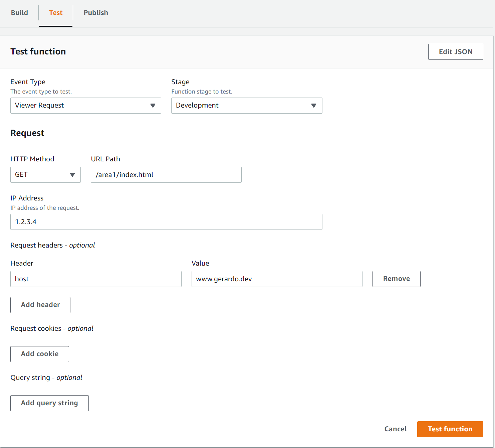Screen dimensions: 495x448
Task: Select the Test tab
Action: point(56,13)
